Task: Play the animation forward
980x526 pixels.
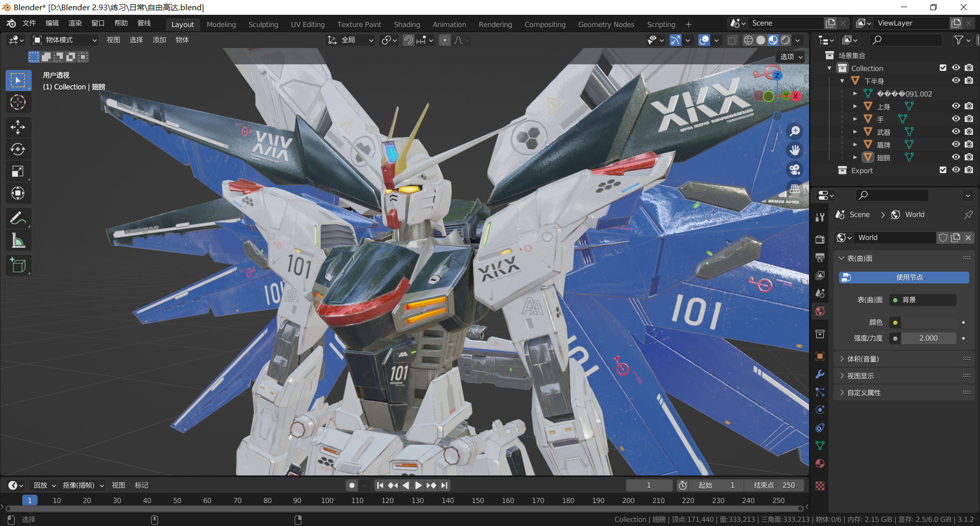Action: click(419, 485)
